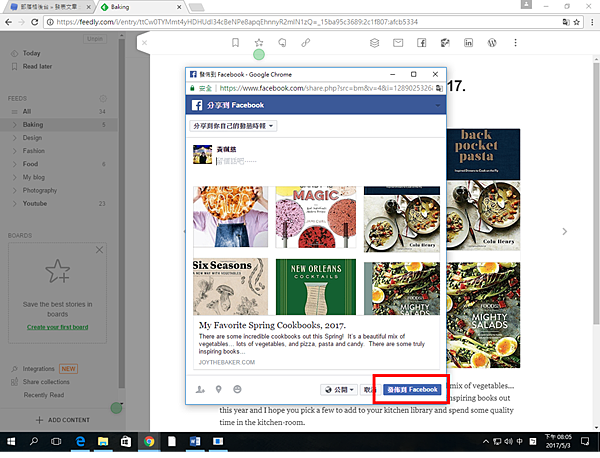
Task: Open Today in the Feedly sidebar
Action: (31, 53)
